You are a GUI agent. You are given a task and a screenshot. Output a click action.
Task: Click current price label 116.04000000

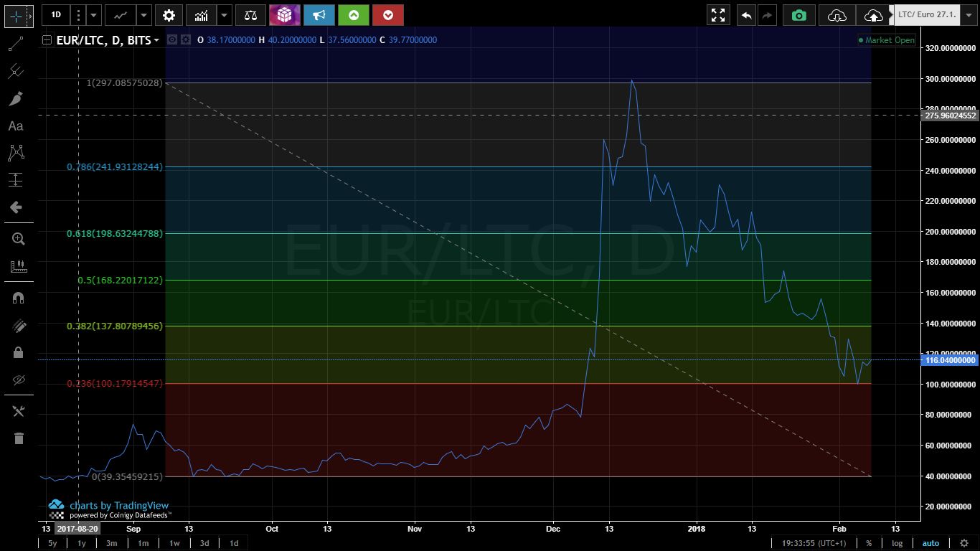point(950,360)
